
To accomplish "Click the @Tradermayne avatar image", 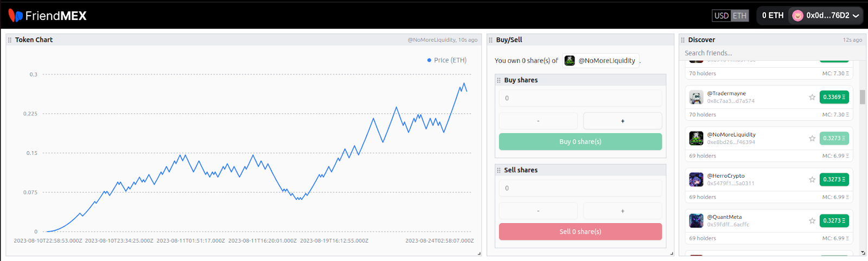I will click(696, 97).
